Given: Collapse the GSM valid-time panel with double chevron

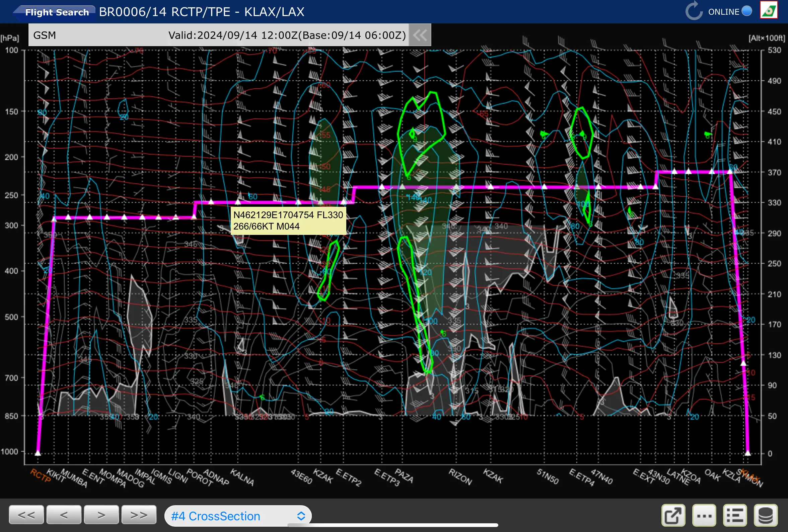Looking at the screenshot, I should [420, 35].
